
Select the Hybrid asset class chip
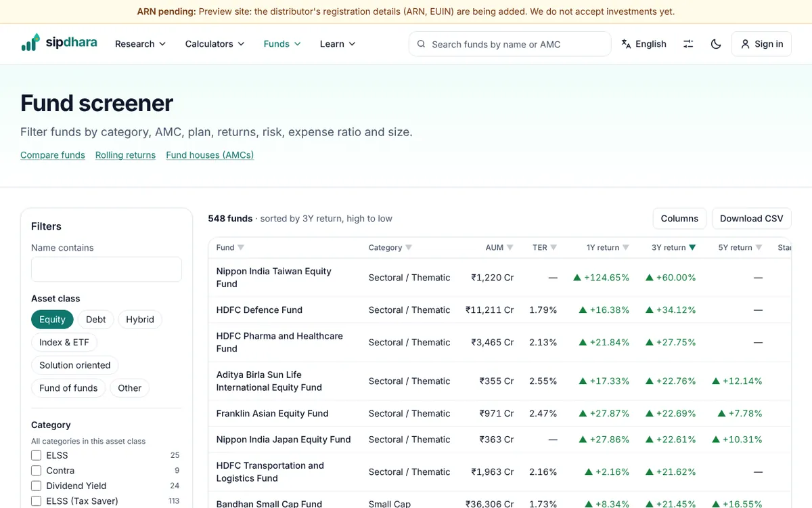[x=140, y=320]
